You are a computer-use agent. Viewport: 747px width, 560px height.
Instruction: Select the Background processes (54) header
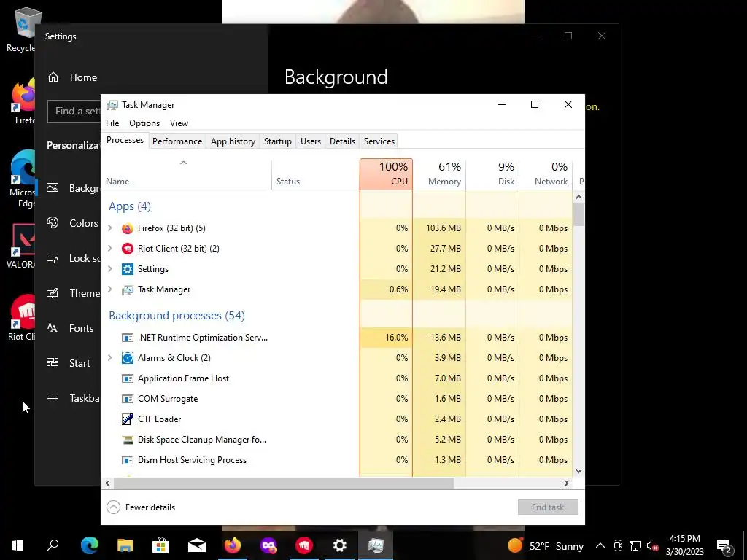177,315
